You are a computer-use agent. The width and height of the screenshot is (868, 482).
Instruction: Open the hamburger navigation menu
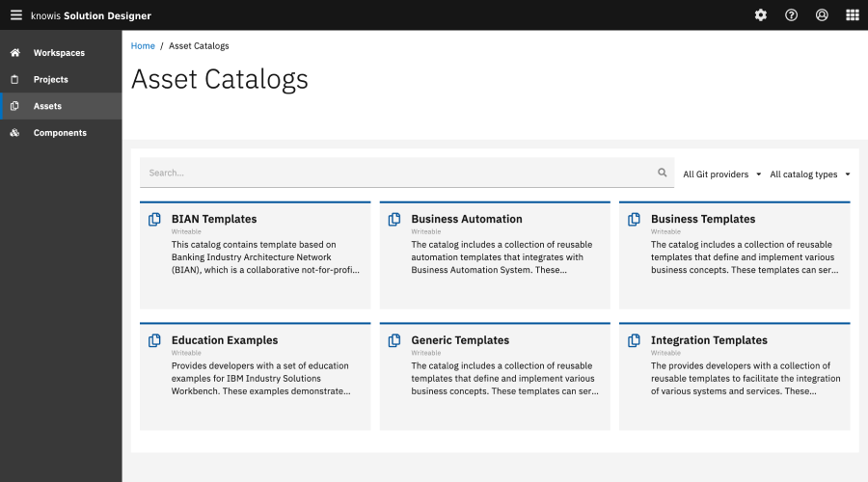[x=16, y=14]
